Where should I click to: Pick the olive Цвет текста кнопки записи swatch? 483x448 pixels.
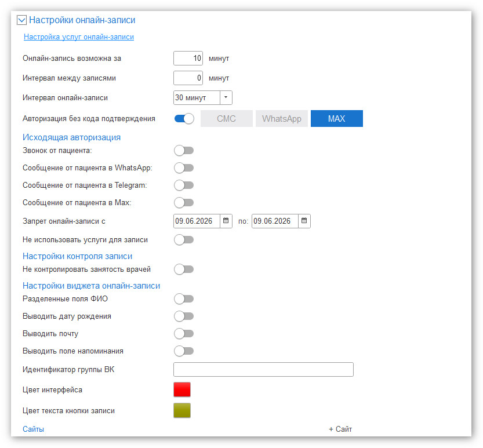coord(182,410)
